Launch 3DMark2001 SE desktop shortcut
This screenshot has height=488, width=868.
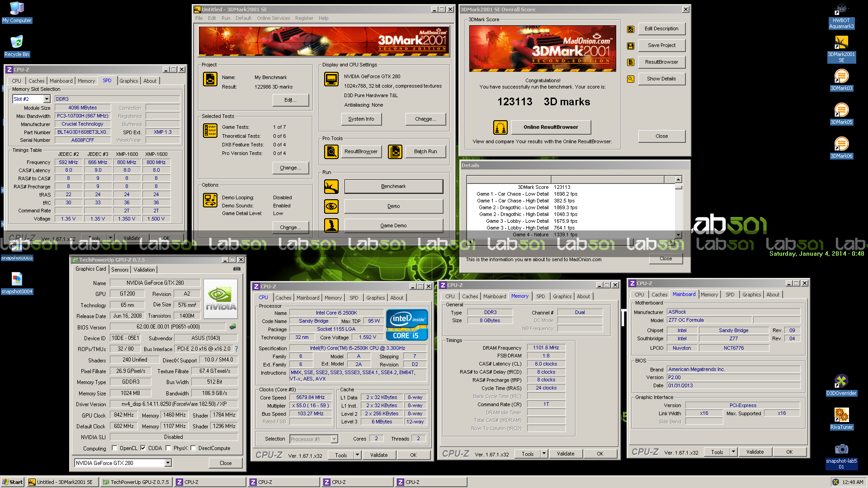pos(841,50)
